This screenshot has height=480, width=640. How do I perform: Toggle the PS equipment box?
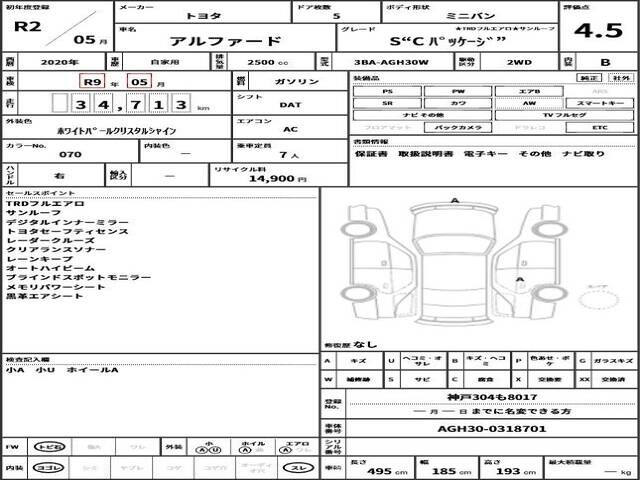[387, 91]
